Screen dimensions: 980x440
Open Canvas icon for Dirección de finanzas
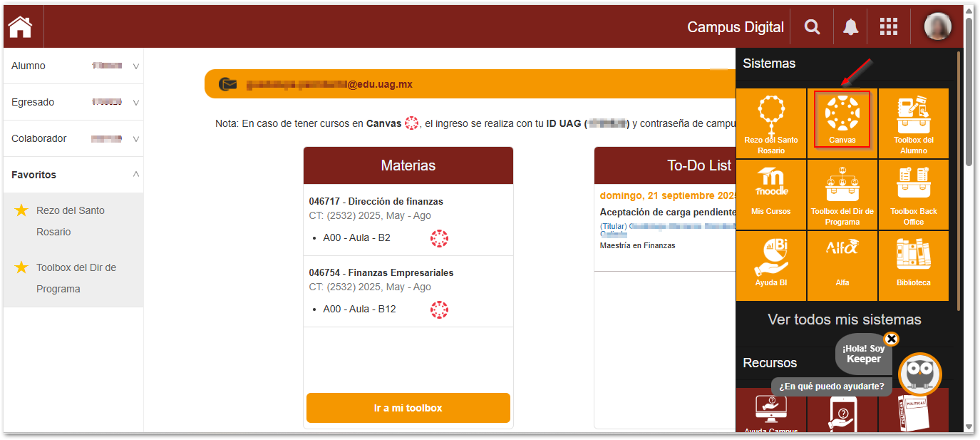tap(439, 238)
